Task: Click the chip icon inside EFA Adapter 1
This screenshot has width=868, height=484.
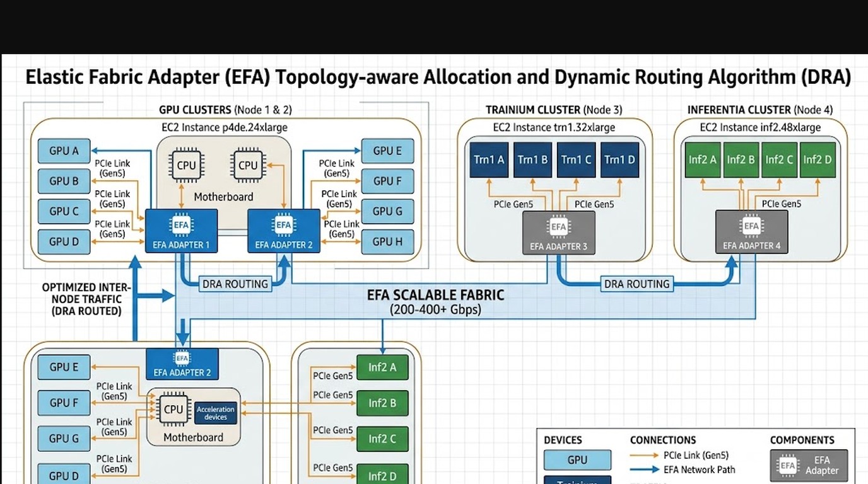Action: [181, 225]
